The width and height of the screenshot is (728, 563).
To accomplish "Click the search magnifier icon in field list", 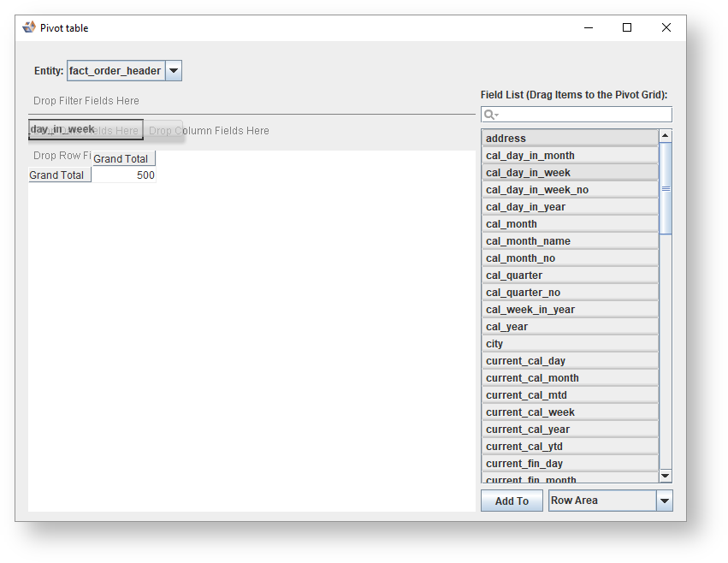I will tap(489, 115).
